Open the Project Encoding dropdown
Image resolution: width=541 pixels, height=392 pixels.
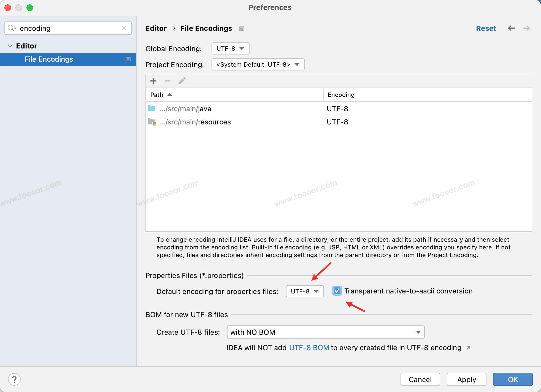258,64
